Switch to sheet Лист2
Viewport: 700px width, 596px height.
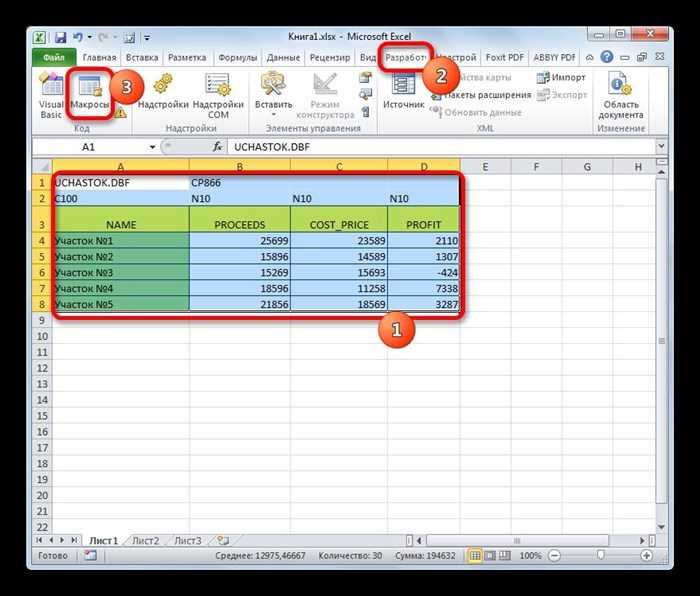[146, 541]
